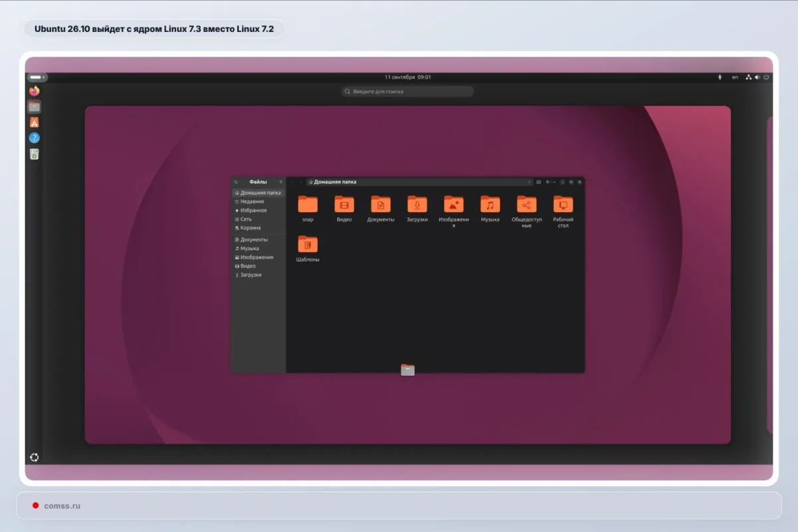Open the clock showing 11 сентября 09:01
This screenshot has width=798, height=532.
click(x=408, y=77)
